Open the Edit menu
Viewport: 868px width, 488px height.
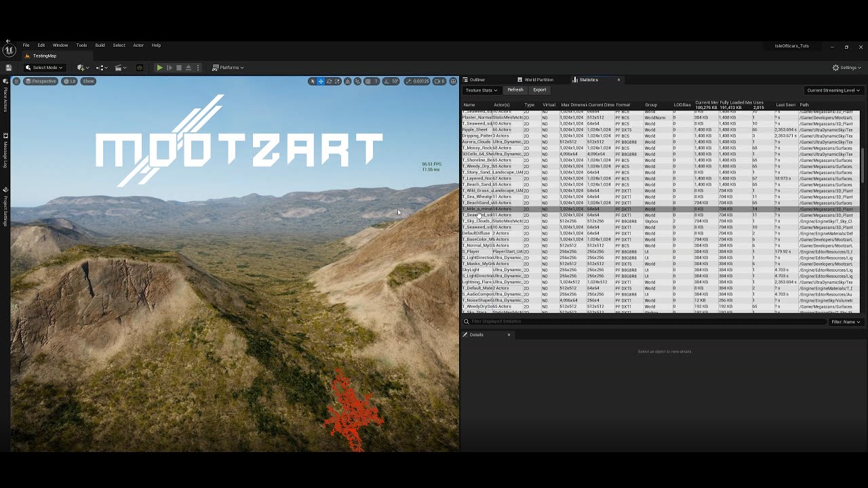point(41,45)
